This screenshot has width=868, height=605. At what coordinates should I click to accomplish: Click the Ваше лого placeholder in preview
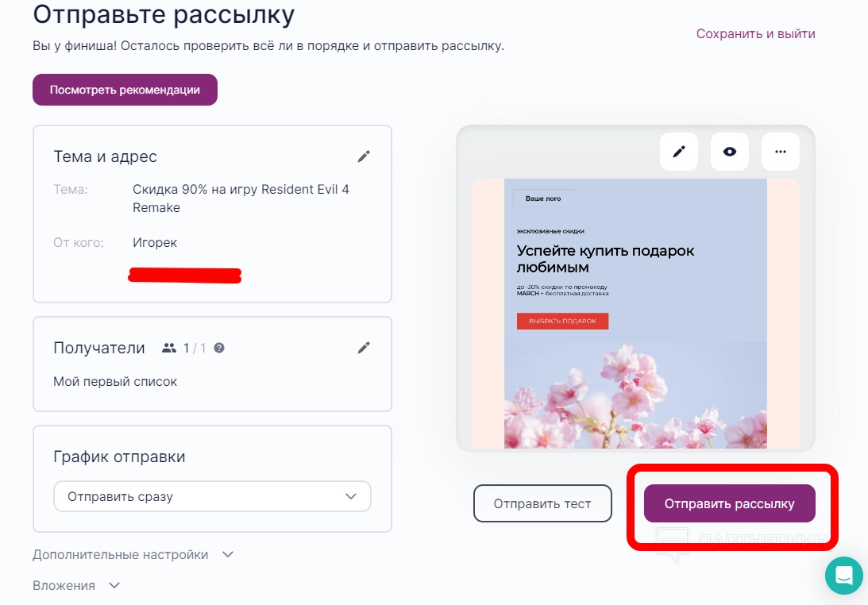543,198
